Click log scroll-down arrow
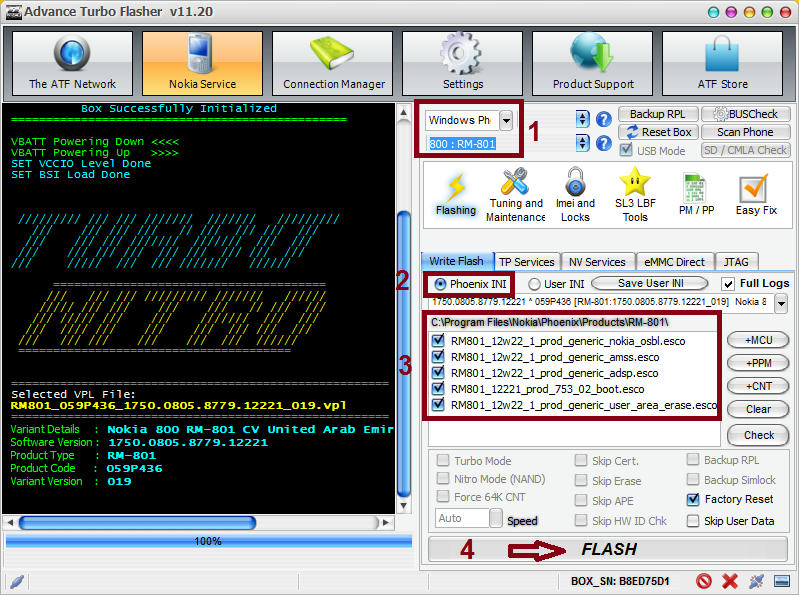The width and height of the screenshot is (799, 595). click(404, 506)
